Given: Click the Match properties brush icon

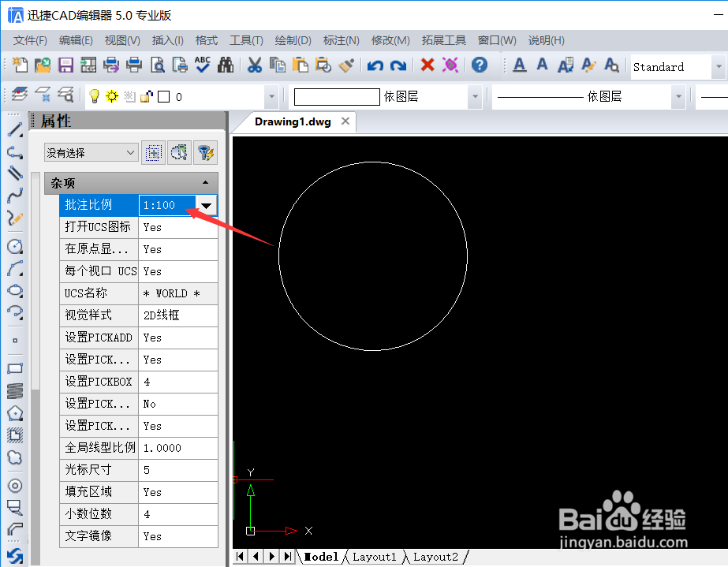Looking at the screenshot, I should 346,65.
